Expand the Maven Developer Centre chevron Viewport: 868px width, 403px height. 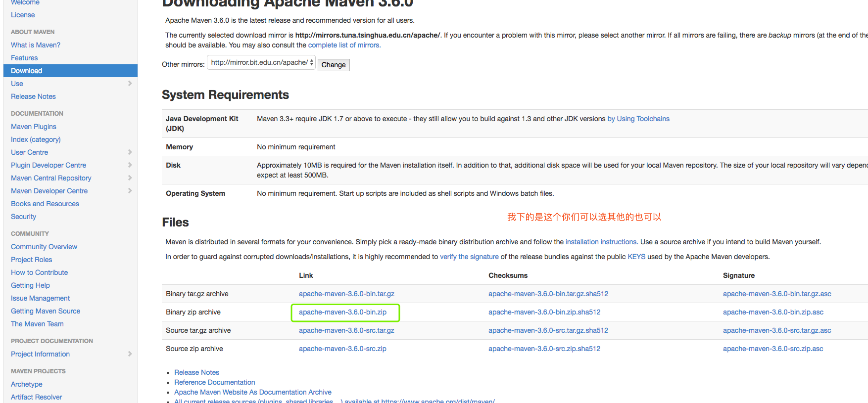(x=130, y=191)
